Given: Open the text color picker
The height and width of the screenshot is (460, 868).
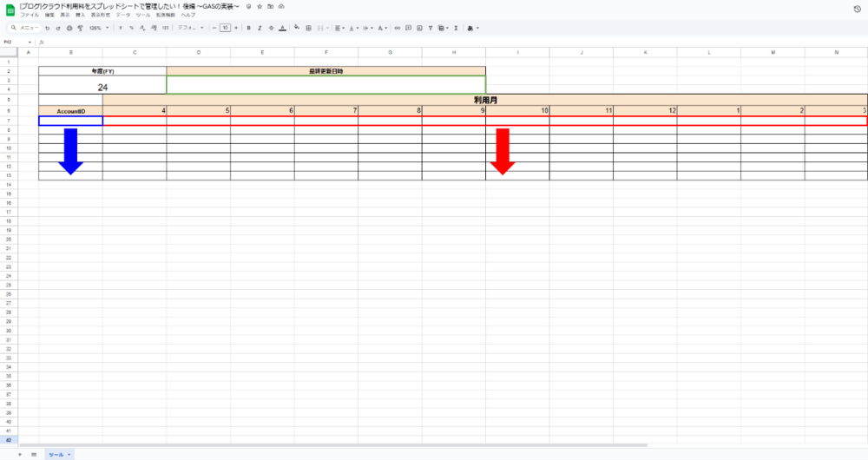Looking at the screenshot, I should pos(282,28).
